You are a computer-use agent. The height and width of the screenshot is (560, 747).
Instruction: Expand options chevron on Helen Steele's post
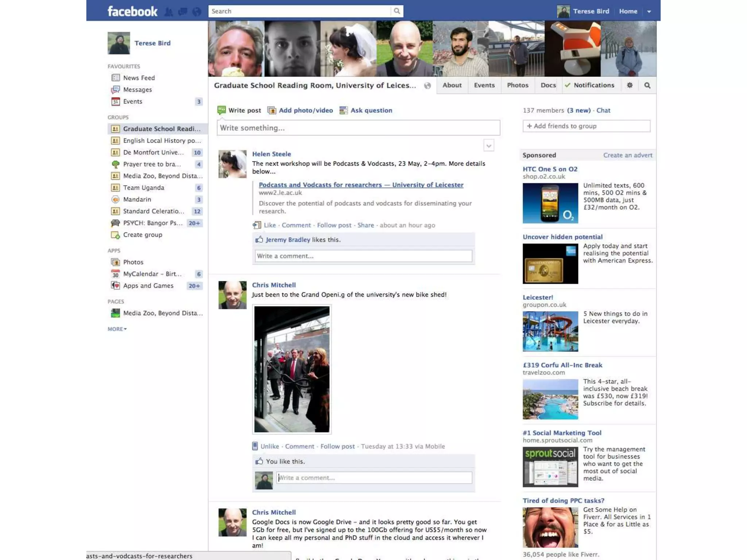[x=489, y=146]
